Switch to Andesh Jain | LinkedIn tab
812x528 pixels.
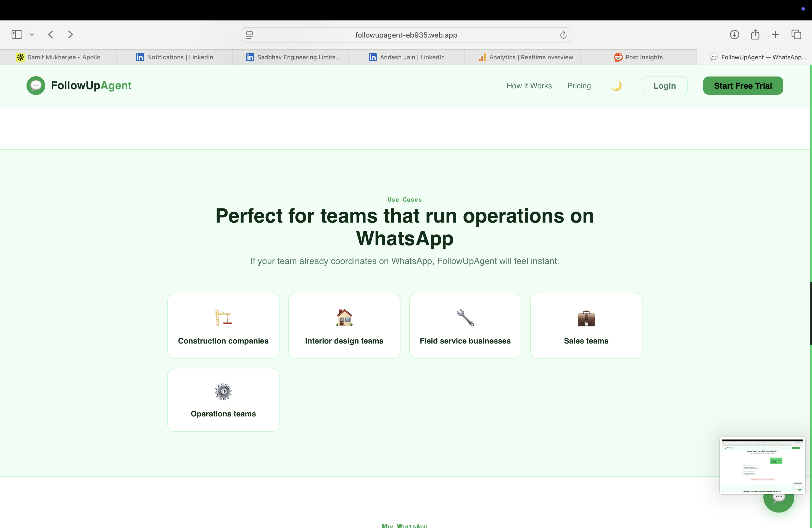[x=406, y=57]
